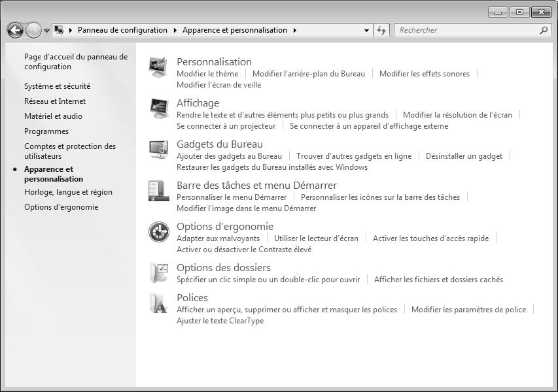
Task: Click the disabled Forward arrow button
Action: (x=33, y=30)
